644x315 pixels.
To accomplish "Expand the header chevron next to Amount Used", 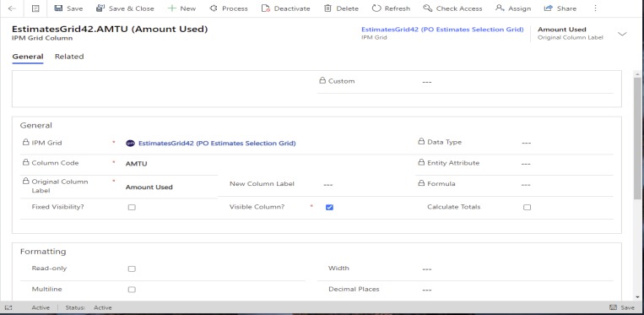I will tap(622, 34).
